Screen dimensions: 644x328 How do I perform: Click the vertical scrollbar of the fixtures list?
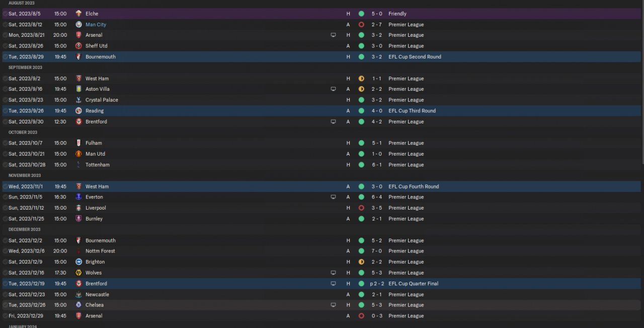[x=642, y=83]
